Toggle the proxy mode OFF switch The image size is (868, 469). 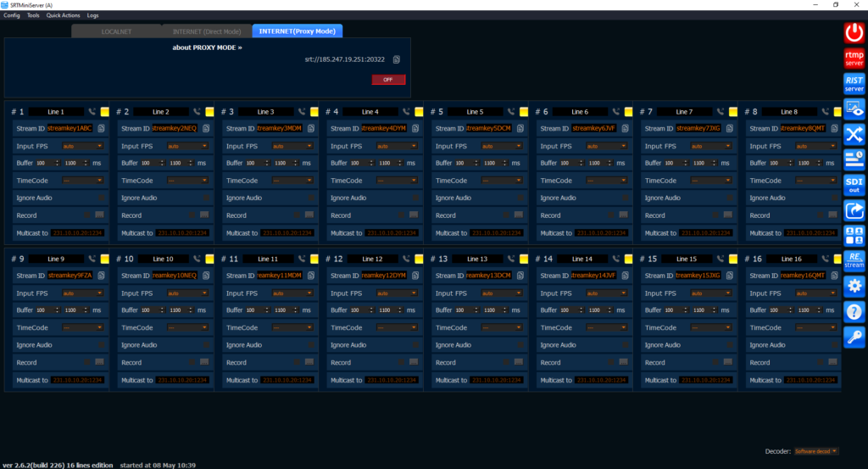tap(388, 80)
